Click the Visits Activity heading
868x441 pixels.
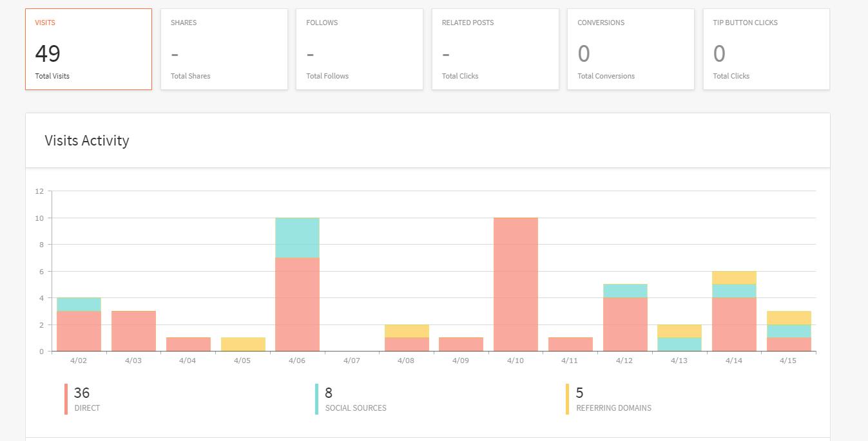(87, 140)
